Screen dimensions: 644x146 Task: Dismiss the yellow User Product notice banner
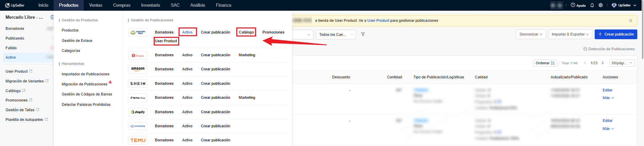(631, 21)
